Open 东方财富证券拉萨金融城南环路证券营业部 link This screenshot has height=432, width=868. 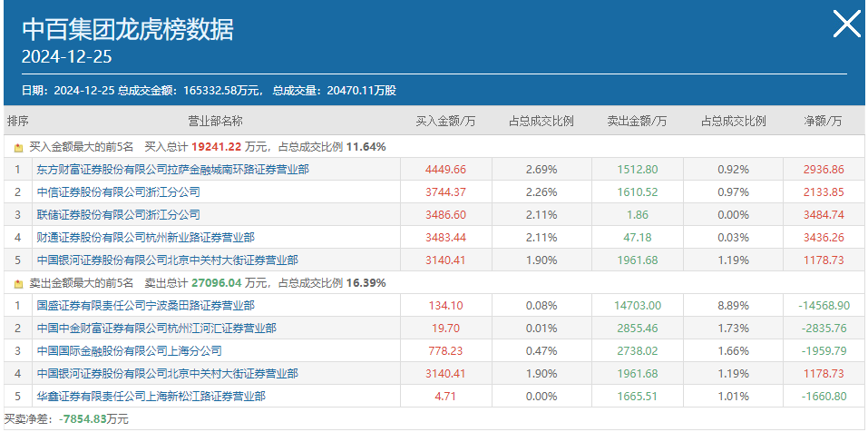(172, 170)
